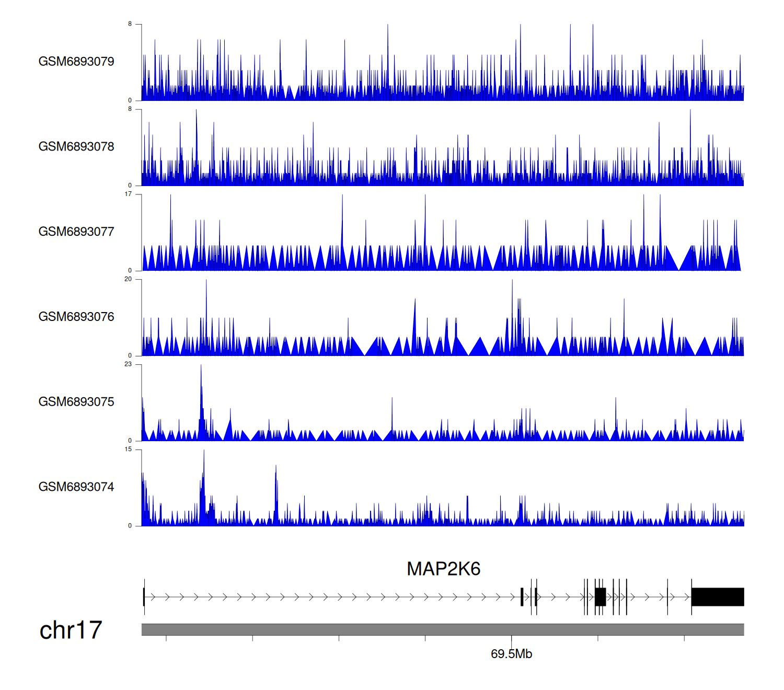Click the 69.5Mb axis label
Screen dimensions: 784x690
click(511, 654)
